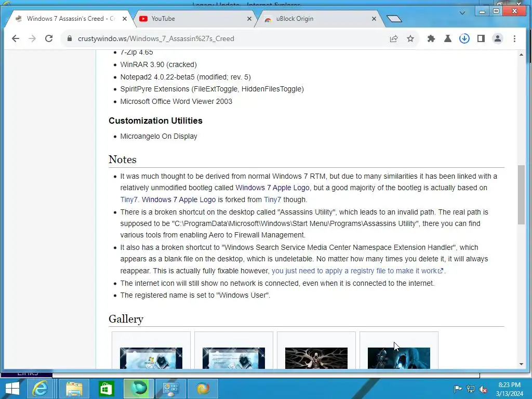Reload the current page

point(49,38)
